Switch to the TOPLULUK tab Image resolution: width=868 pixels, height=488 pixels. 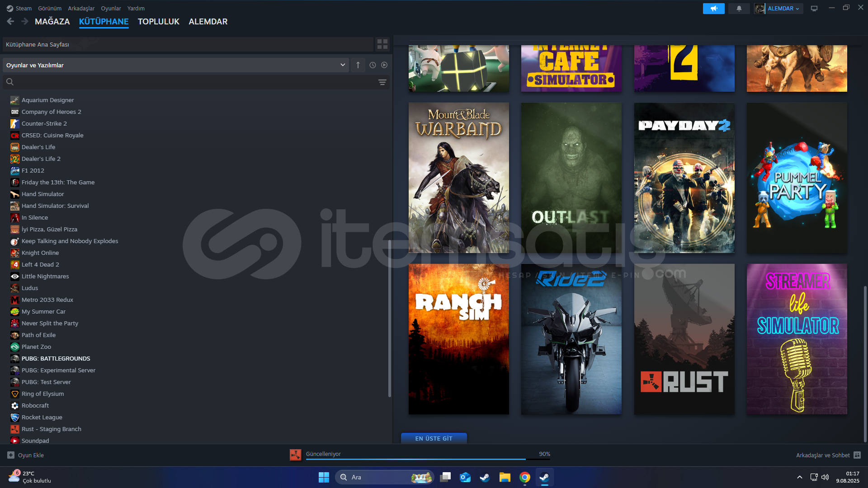point(159,21)
